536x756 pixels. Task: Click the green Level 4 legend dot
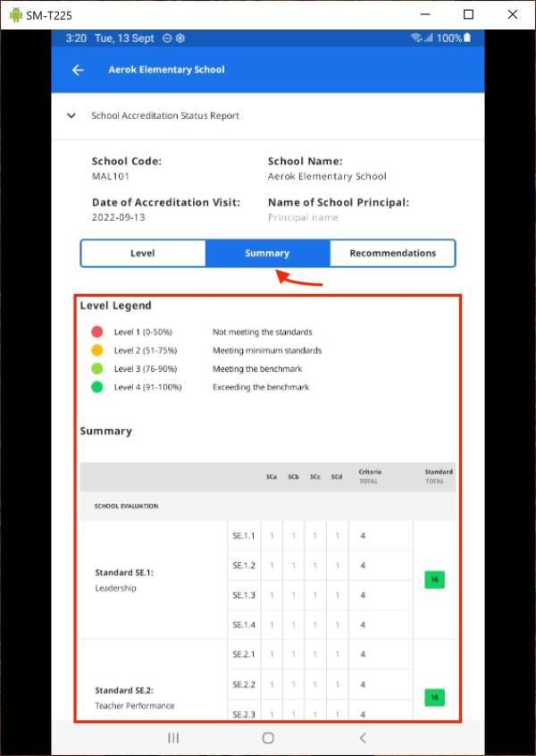click(x=96, y=388)
